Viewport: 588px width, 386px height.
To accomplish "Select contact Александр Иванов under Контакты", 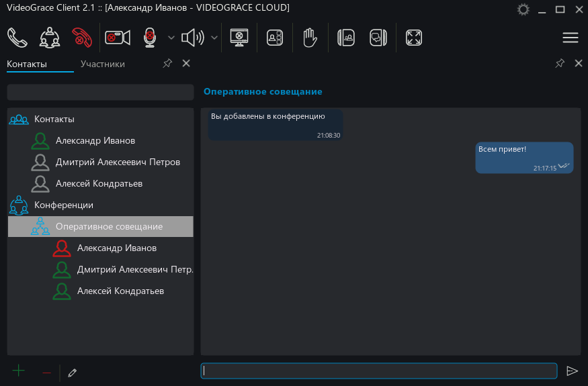I will 101,140.
